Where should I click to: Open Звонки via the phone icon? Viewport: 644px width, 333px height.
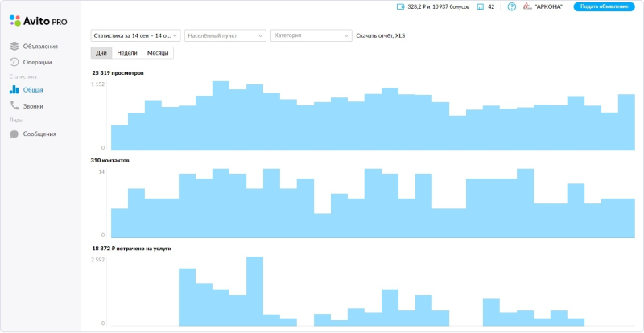[14, 105]
